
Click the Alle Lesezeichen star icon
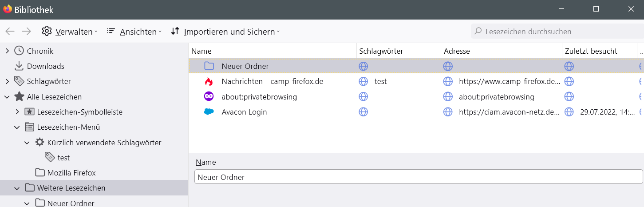pyautogui.click(x=19, y=97)
